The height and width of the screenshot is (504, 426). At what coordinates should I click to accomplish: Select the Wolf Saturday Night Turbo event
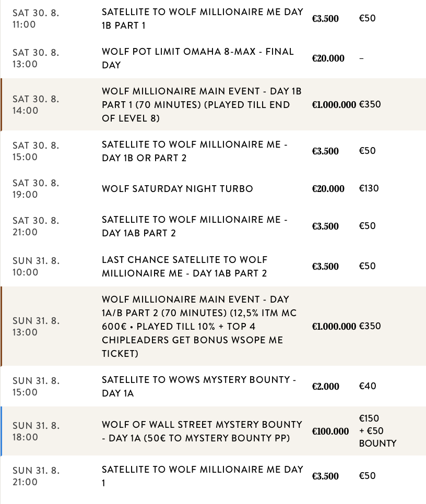(177, 189)
